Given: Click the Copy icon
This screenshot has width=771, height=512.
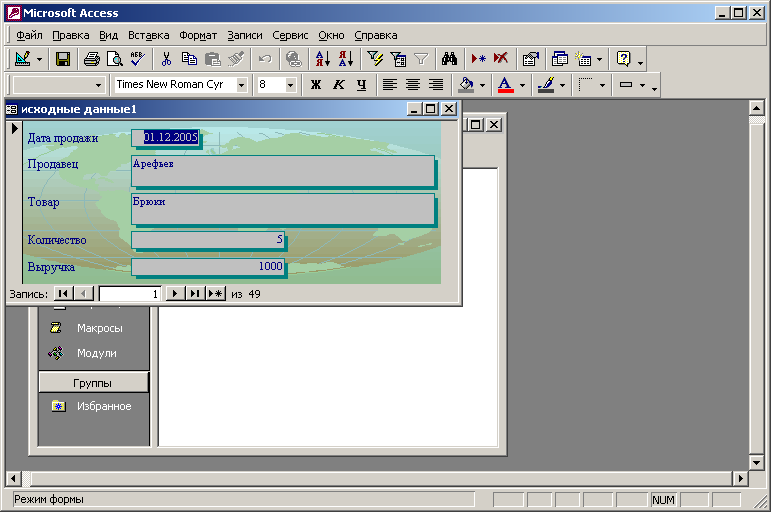Looking at the screenshot, I should point(189,60).
